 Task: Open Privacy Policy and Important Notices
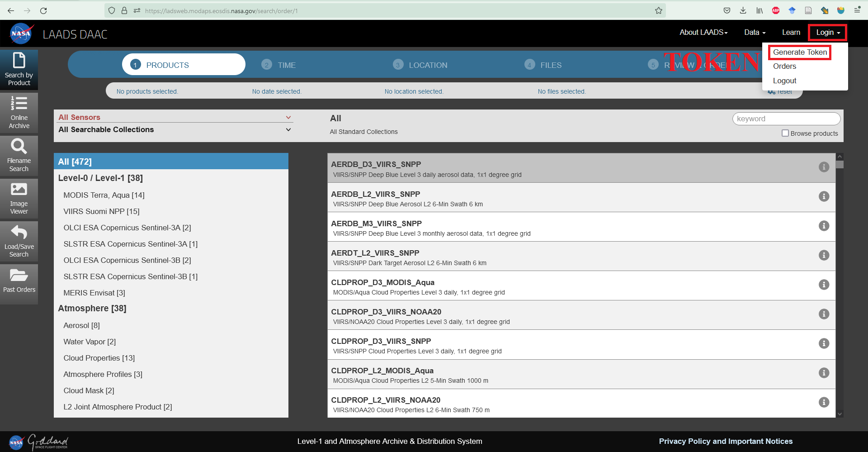[726, 441]
